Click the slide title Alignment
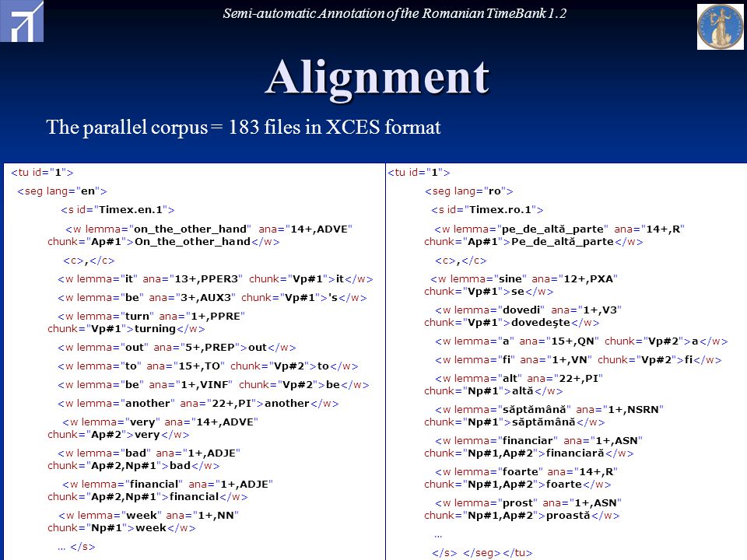This screenshot has width=747, height=560. pos(377,78)
